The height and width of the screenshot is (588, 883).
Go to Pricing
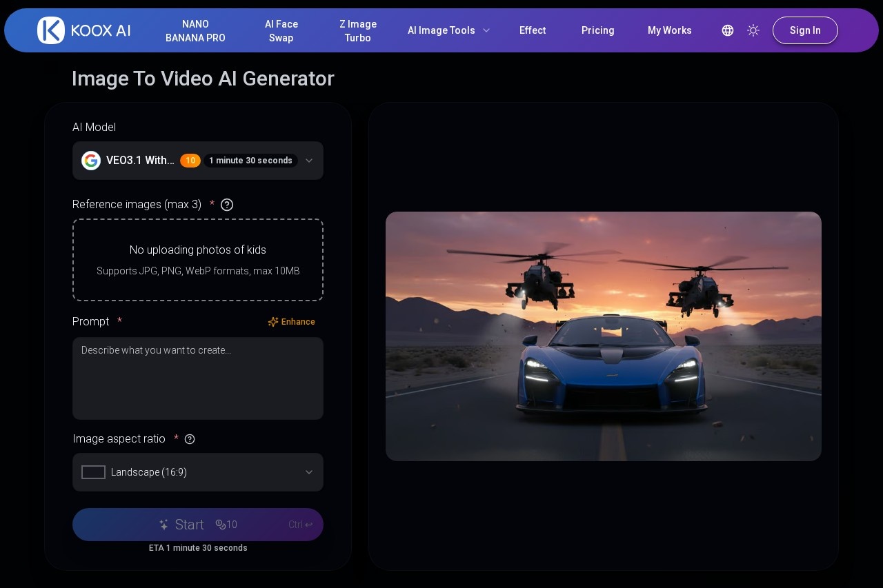tap(597, 30)
